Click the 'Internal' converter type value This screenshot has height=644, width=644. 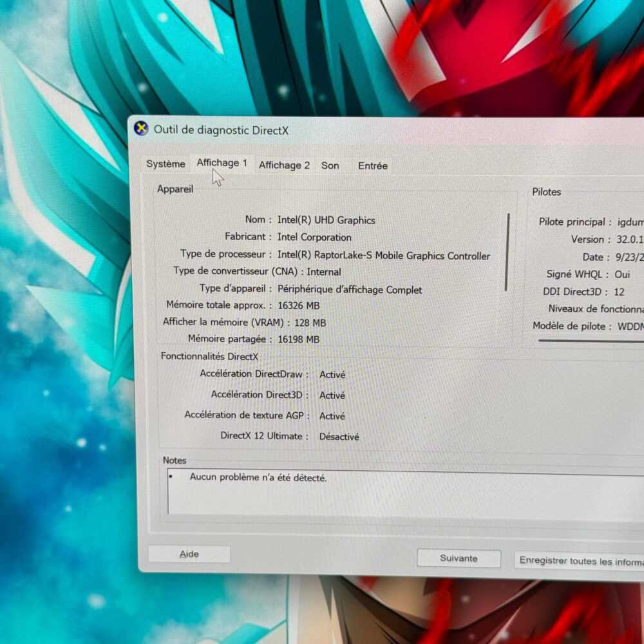(324, 272)
